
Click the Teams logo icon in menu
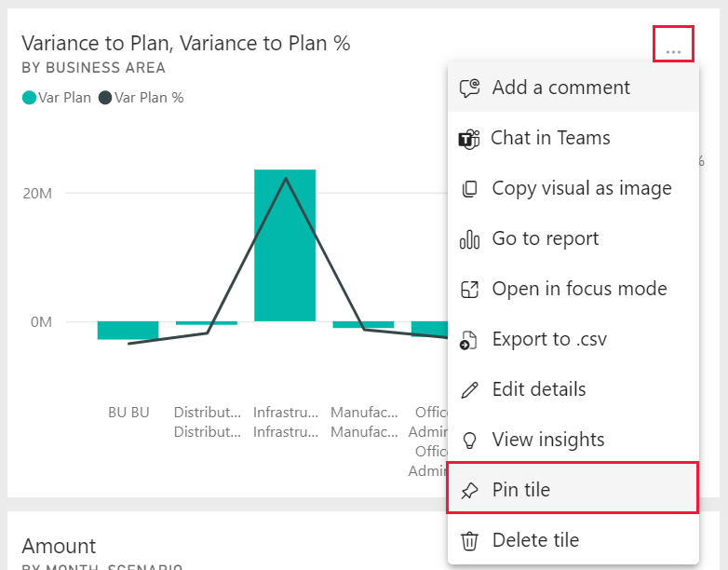469,139
